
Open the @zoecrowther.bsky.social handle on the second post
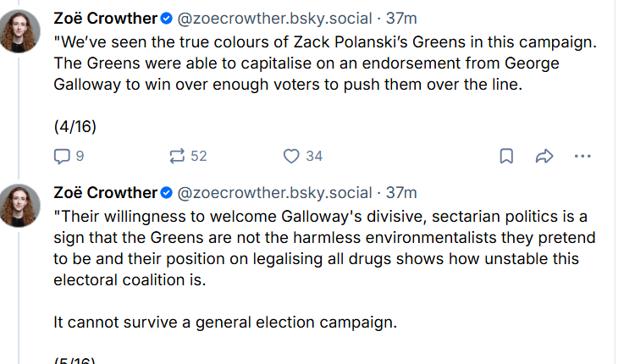tap(274, 192)
